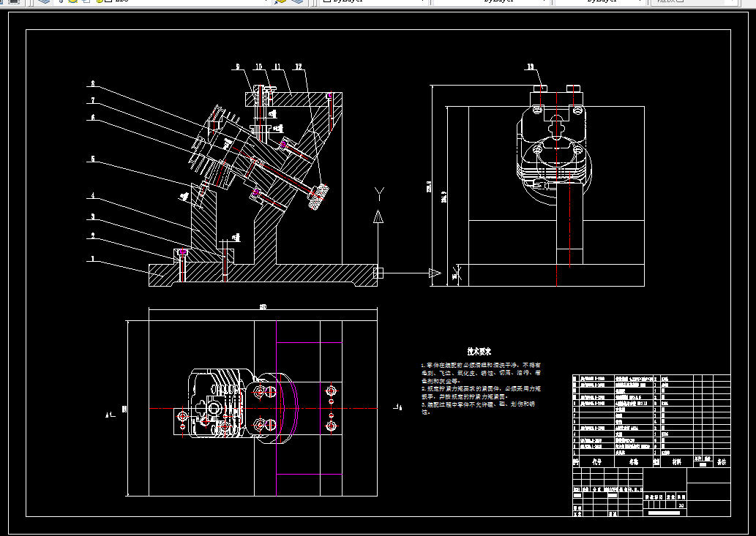Click the Y axis label above the arrow
The height and width of the screenshot is (536, 756).
click(379, 195)
